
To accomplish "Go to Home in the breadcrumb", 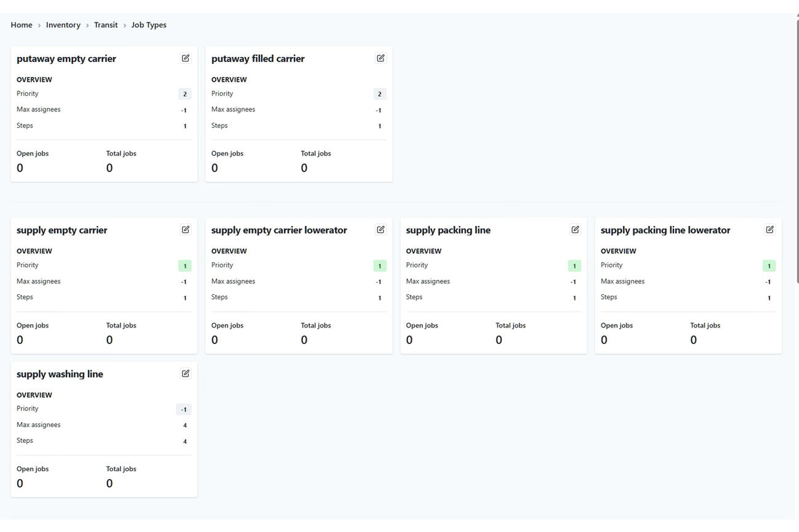I will coord(22,25).
